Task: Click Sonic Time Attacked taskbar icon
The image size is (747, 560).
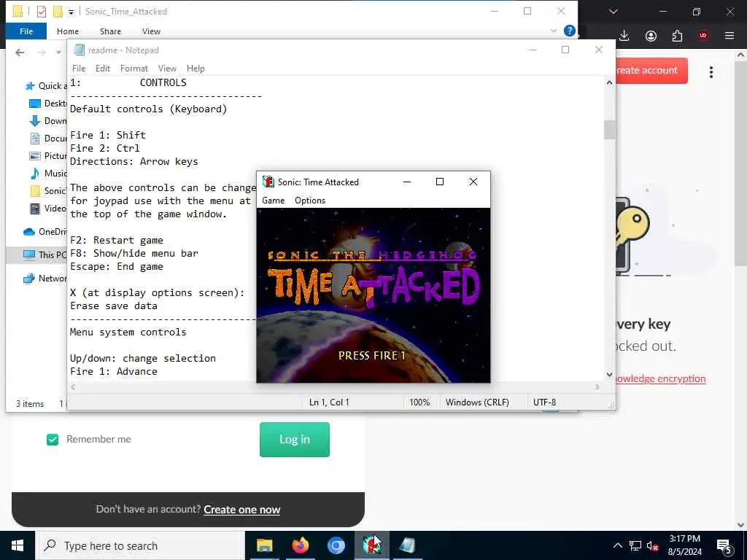Action: [x=371, y=545]
